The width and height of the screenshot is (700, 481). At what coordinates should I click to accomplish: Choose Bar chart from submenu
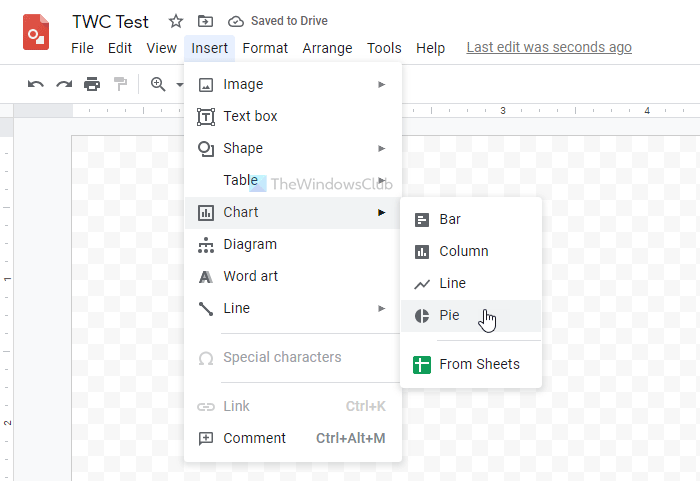tap(450, 219)
